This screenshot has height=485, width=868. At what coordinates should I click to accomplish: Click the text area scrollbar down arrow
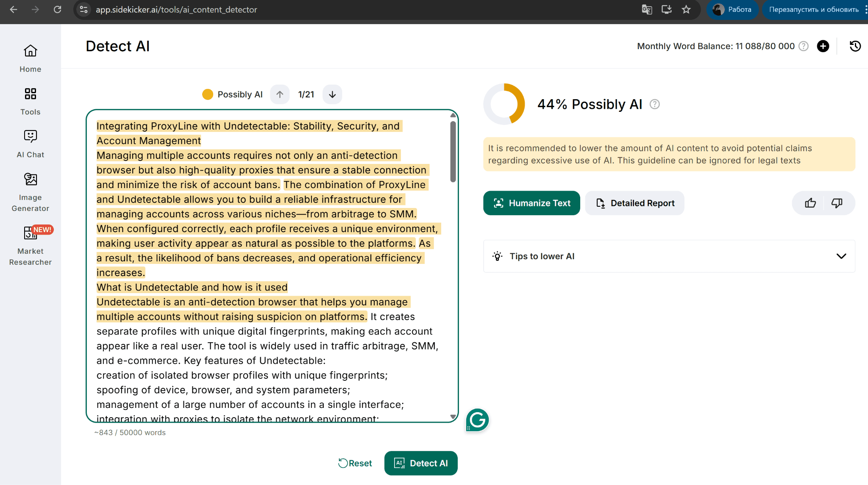tap(453, 417)
